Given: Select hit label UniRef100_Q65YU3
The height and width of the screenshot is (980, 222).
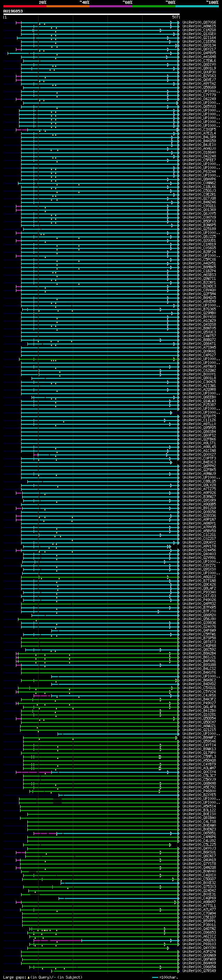Looking at the screenshot, I should 199,106.
